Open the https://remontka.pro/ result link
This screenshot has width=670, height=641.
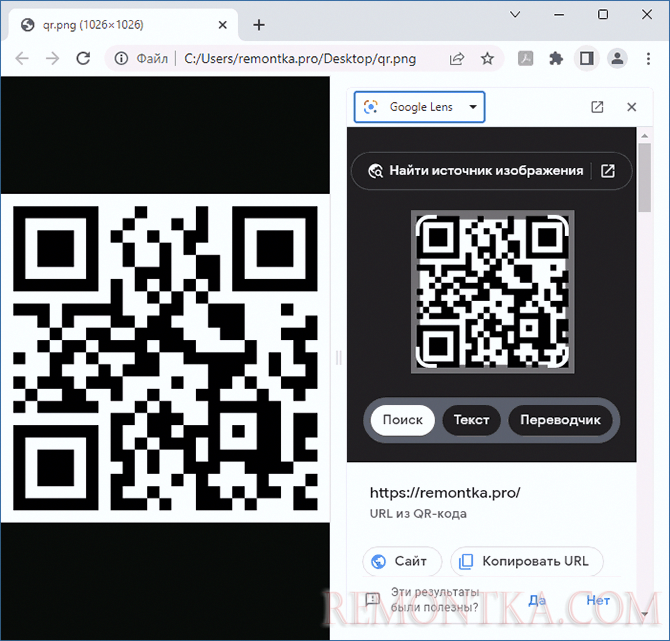(445, 493)
